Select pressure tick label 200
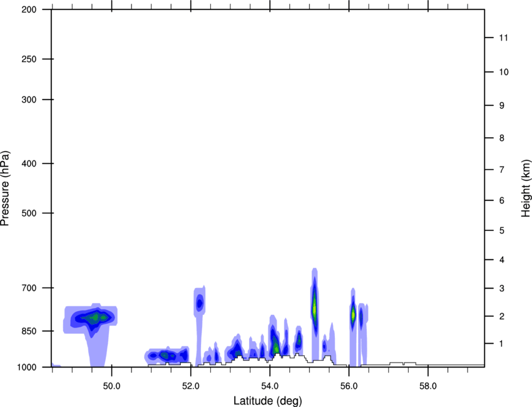 tap(29, 9)
